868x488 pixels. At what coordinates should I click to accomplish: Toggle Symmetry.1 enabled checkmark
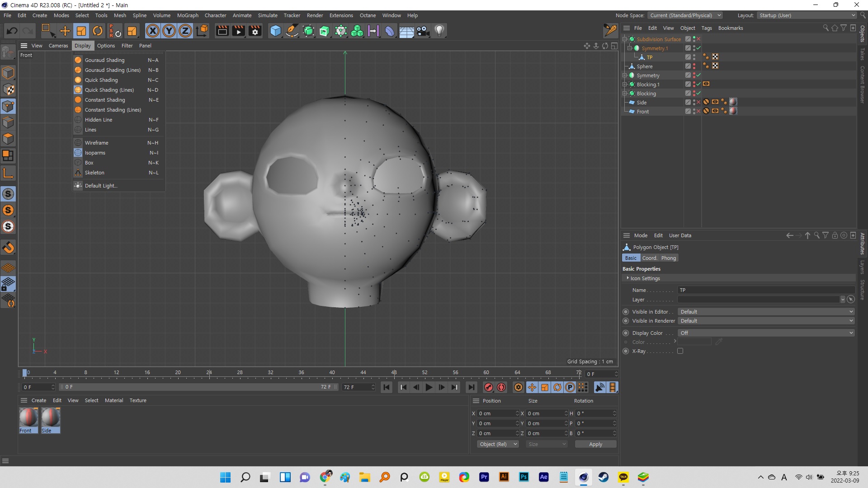[698, 48]
